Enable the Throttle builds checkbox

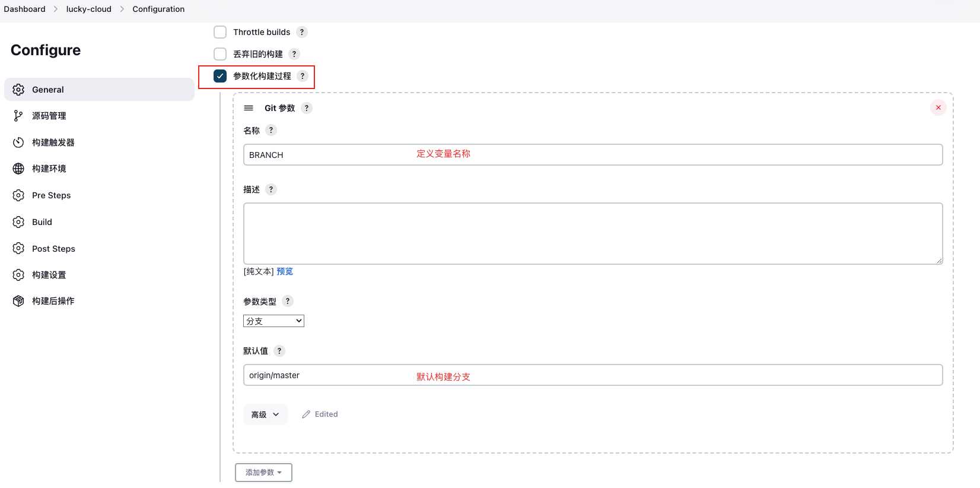220,32
